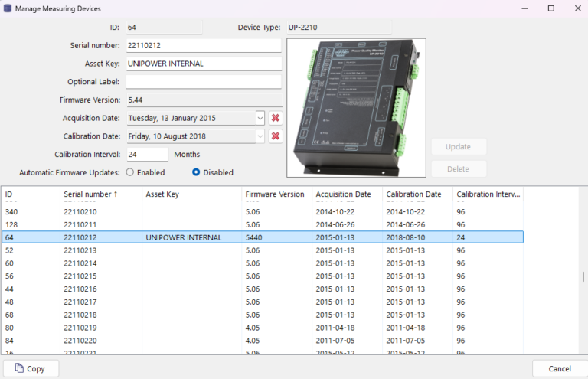
Task: Sort by Asset Key column header
Action: click(x=191, y=194)
